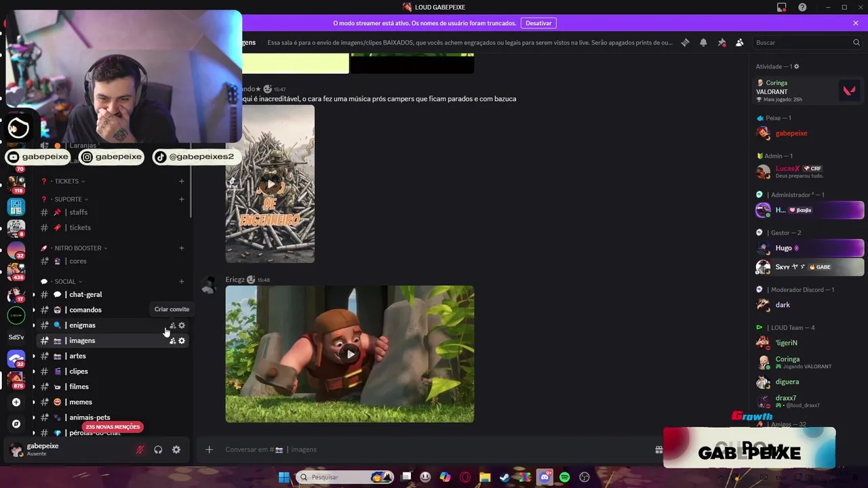Play the Ericgz barbarian video
The image size is (868, 488).
coord(350,354)
